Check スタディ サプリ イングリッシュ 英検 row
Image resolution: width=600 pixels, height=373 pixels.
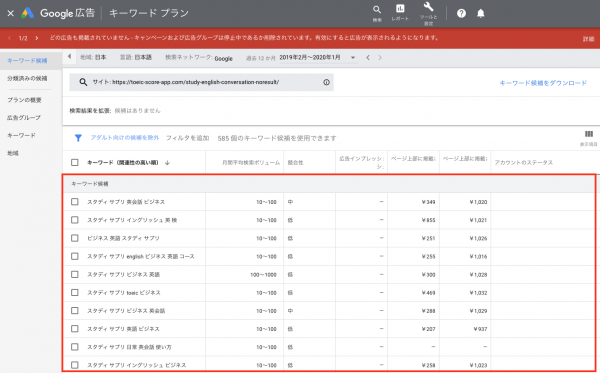click(75, 220)
